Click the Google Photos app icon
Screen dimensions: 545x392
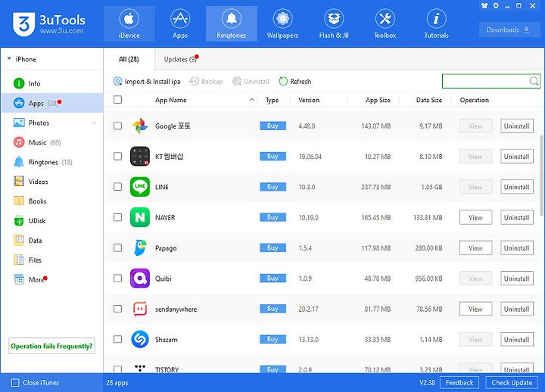point(140,126)
